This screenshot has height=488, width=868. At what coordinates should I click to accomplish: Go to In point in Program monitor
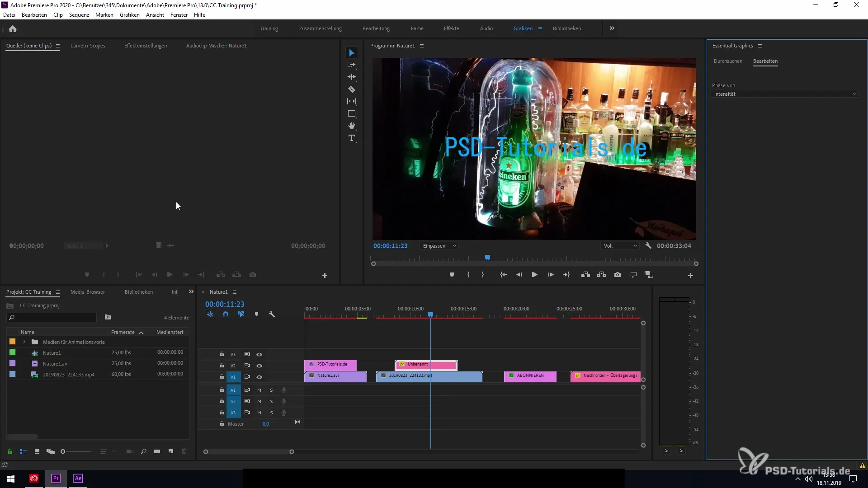point(503,275)
